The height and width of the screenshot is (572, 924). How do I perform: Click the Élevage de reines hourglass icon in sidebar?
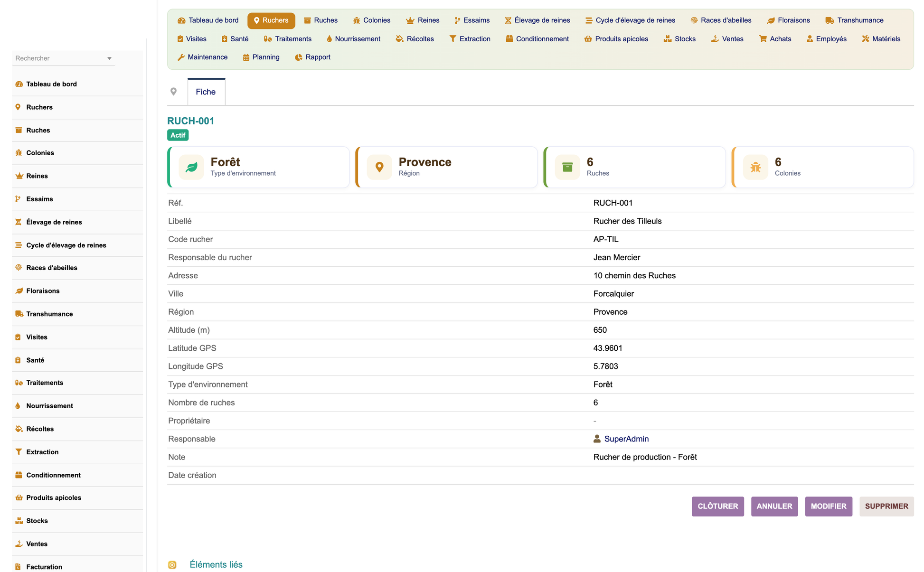[x=19, y=222]
